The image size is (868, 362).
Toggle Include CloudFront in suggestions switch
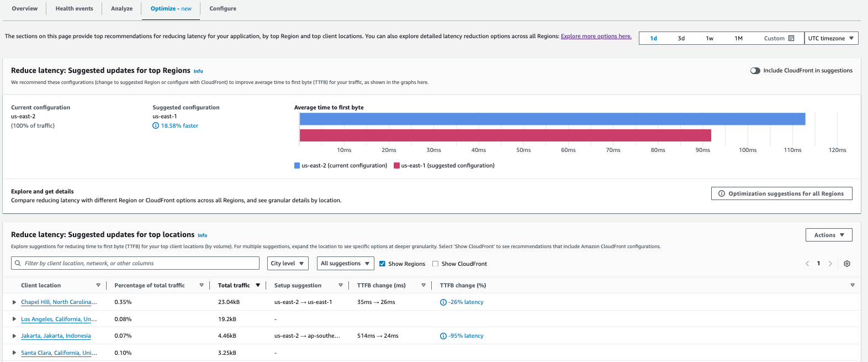[x=755, y=71]
